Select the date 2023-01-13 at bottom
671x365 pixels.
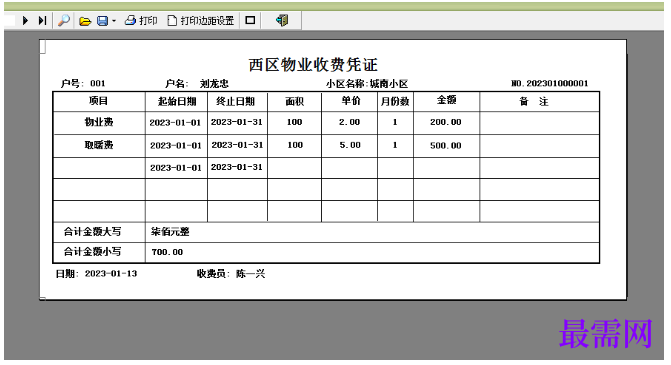coord(111,274)
